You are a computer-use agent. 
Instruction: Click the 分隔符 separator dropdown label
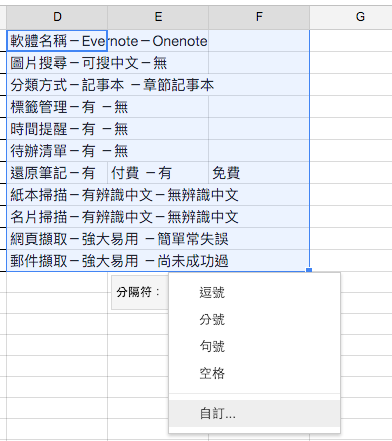(138, 292)
